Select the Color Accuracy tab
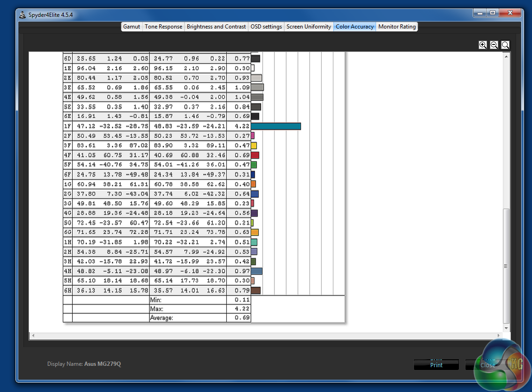The width and height of the screenshot is (532, 392). [x=355, y=26]
